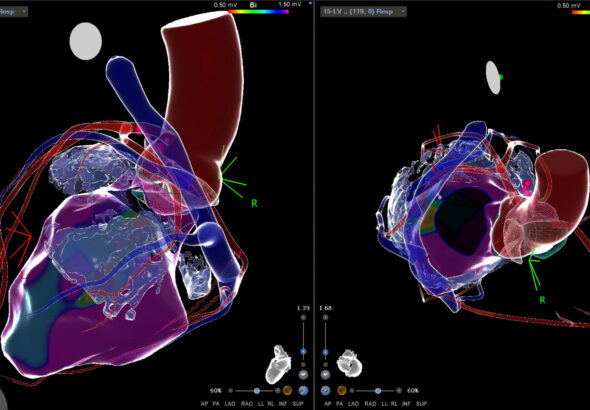Screen dimensions: 590x410
Task: Click the Bi voltage mode label
Action: [253, 5]
